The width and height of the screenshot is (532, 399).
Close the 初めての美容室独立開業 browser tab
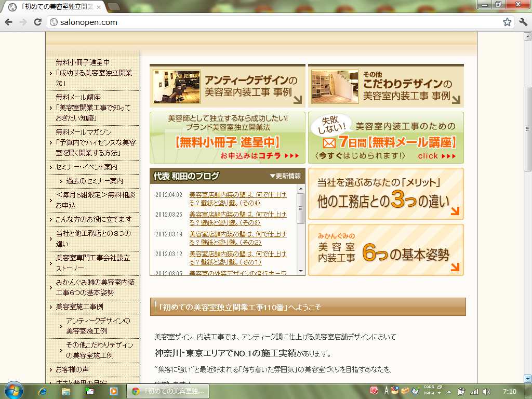tap(99, 7)
